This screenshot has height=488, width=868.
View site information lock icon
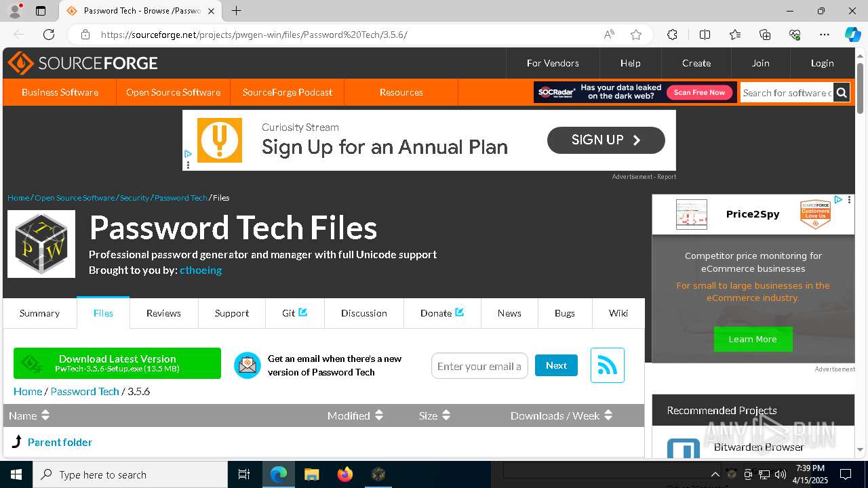[85, 35]
